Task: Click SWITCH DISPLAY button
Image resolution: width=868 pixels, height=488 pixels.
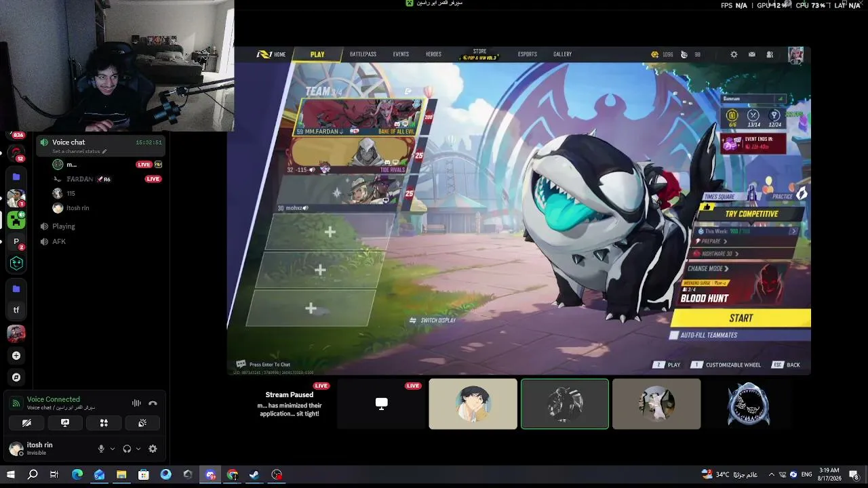Action: tap(433, 321)
